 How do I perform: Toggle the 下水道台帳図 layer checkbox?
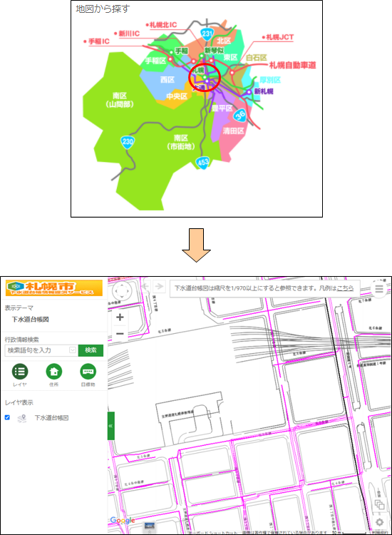[7, 417]
